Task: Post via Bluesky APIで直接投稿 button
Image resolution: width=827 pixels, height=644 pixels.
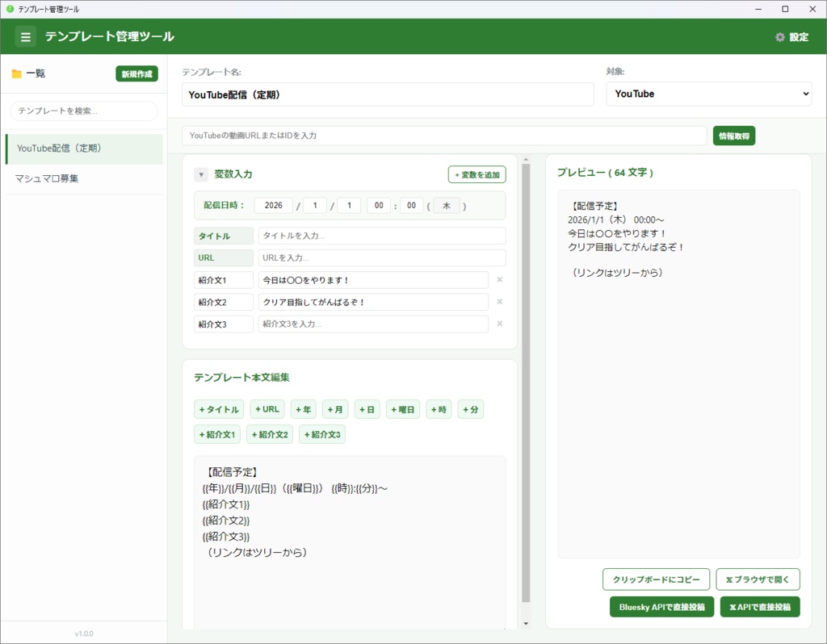Action: point(662,607)
